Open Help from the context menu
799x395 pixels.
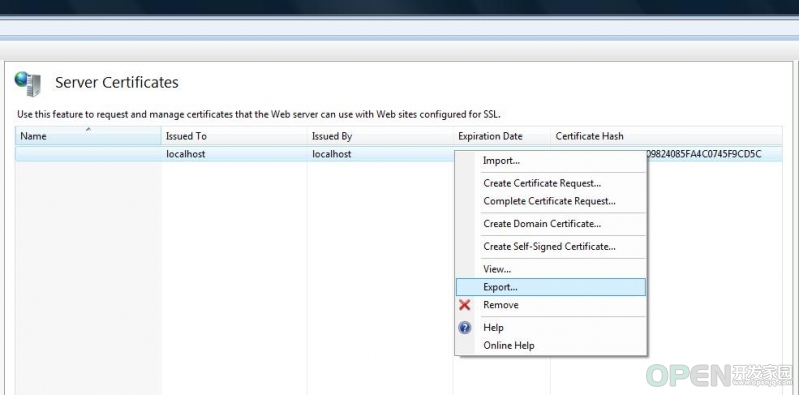click(551, 327)
